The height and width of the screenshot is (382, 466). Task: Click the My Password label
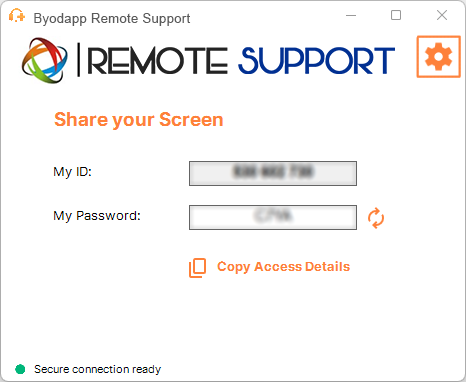tap(97, 216)
